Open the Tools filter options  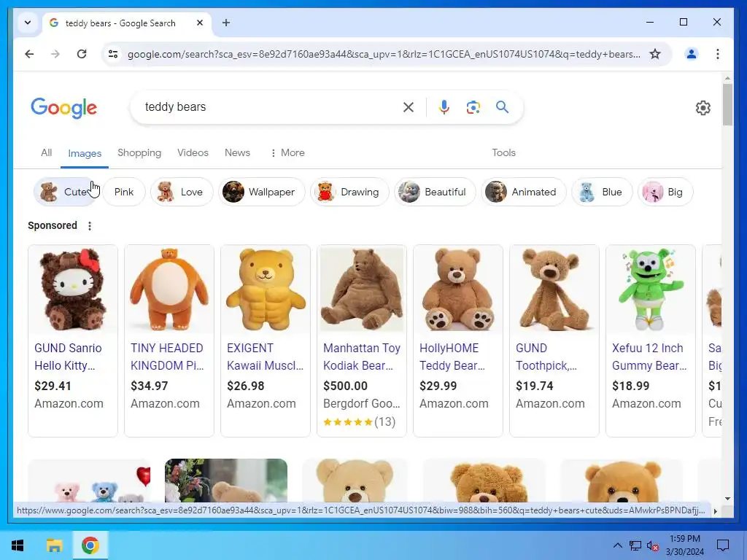503,153
